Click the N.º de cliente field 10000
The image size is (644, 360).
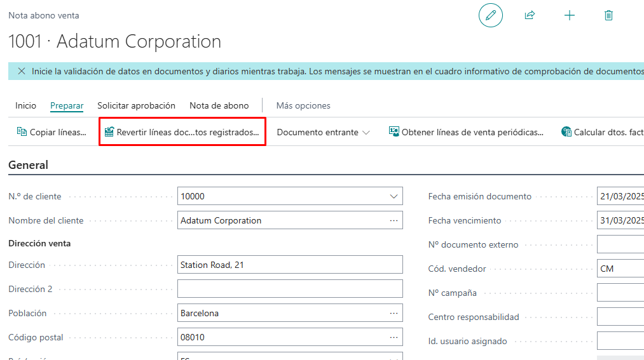pyautogui.click(x=290, y=196)
